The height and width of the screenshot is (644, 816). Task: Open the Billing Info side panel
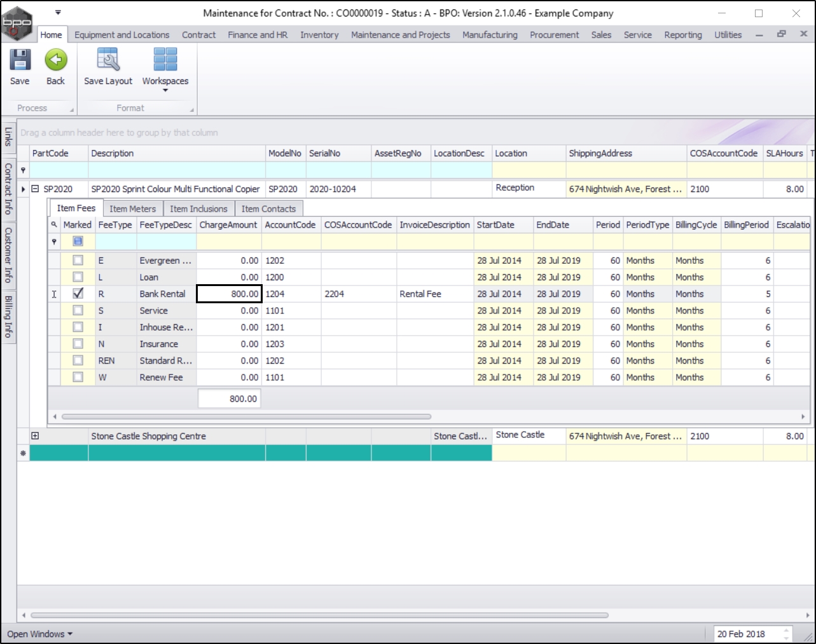tap(8, 316)
